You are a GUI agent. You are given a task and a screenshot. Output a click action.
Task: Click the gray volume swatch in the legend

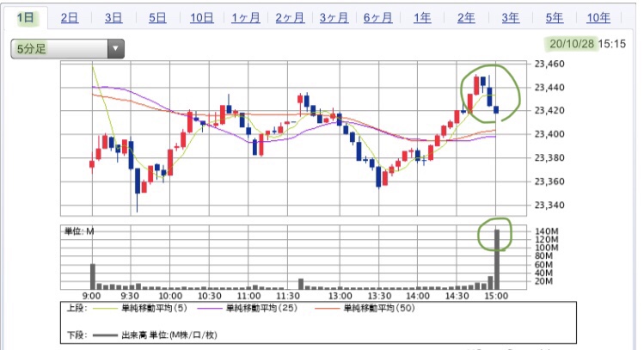click(105, 335)
